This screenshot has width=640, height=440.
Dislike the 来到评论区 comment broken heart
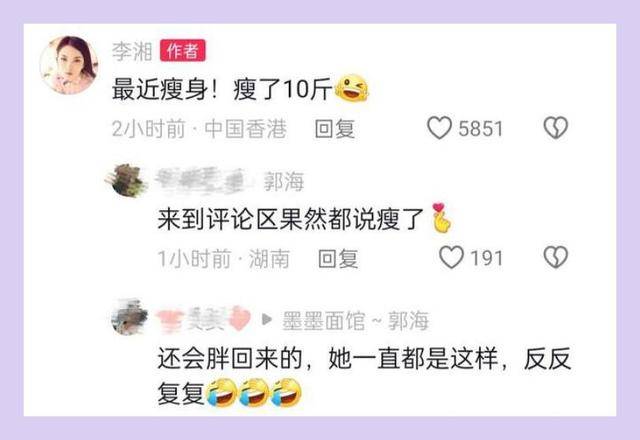pos(556,258)
